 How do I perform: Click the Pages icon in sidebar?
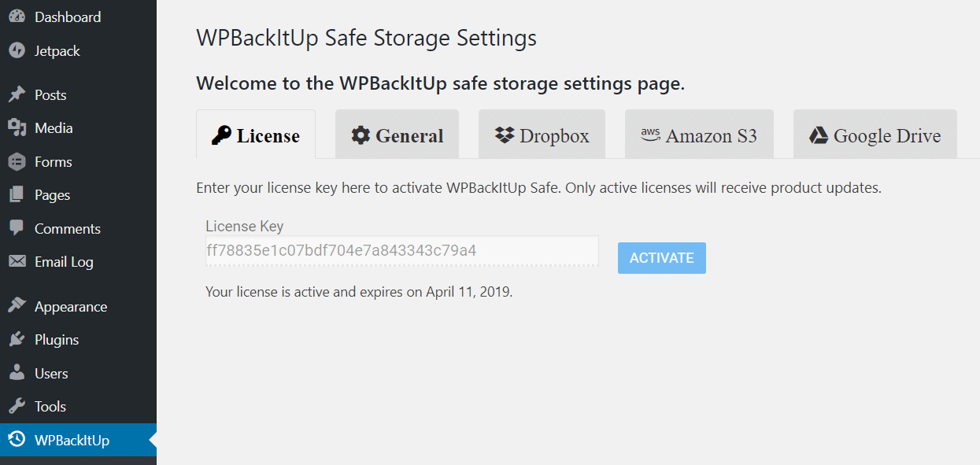[x=17, y=195]
